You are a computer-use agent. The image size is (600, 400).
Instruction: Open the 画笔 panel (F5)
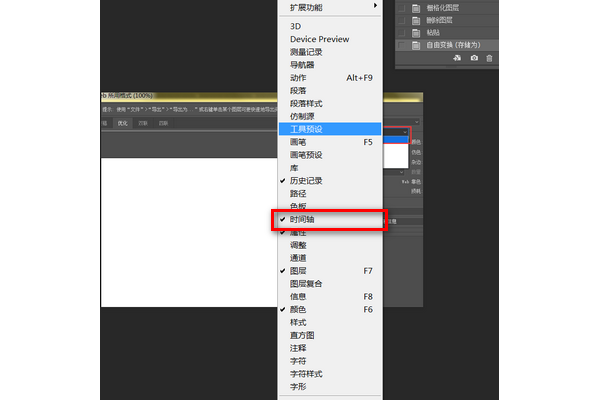pos(330,142)
